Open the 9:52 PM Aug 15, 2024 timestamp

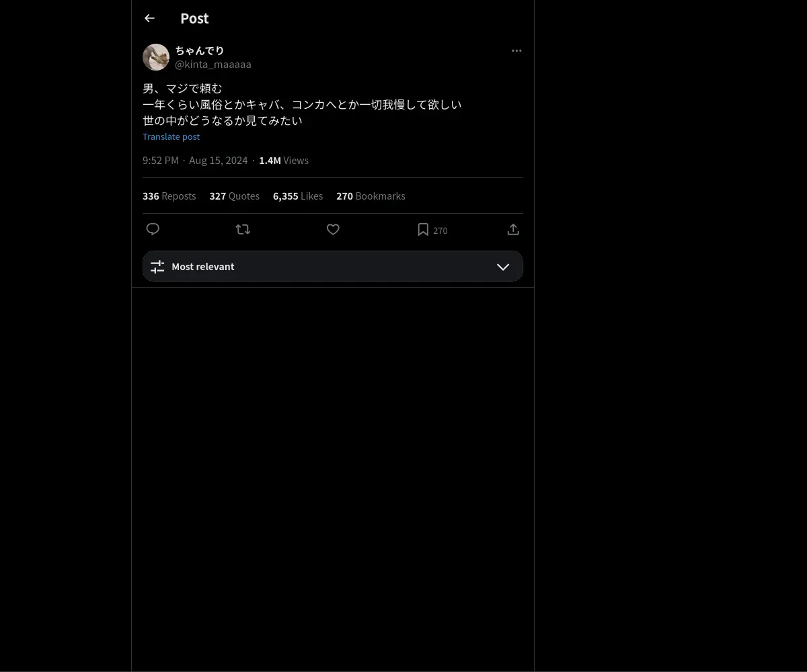(x=195, y=161)
